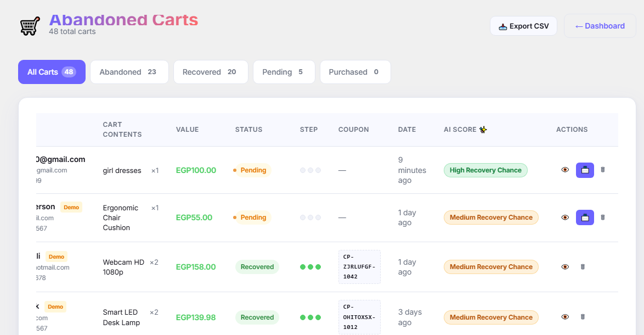Click the EGP139.98 value
Viewport: 644px width, 335px height.
pos(195,317)
